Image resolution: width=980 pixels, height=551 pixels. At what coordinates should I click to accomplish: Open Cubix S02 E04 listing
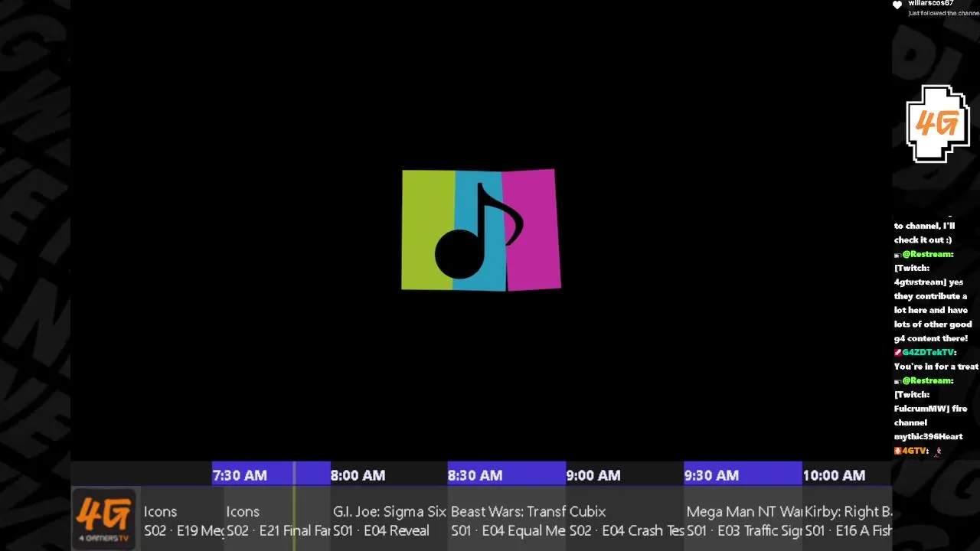coord(625,520)
